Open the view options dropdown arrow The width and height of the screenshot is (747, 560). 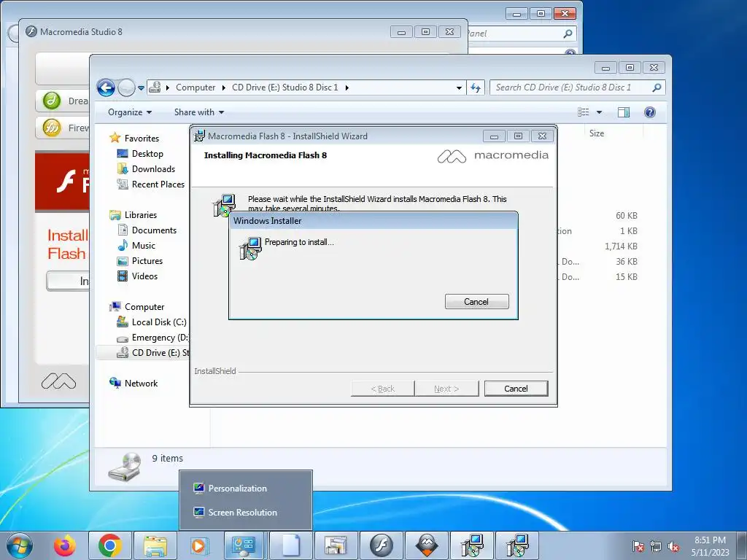[600, 112]
